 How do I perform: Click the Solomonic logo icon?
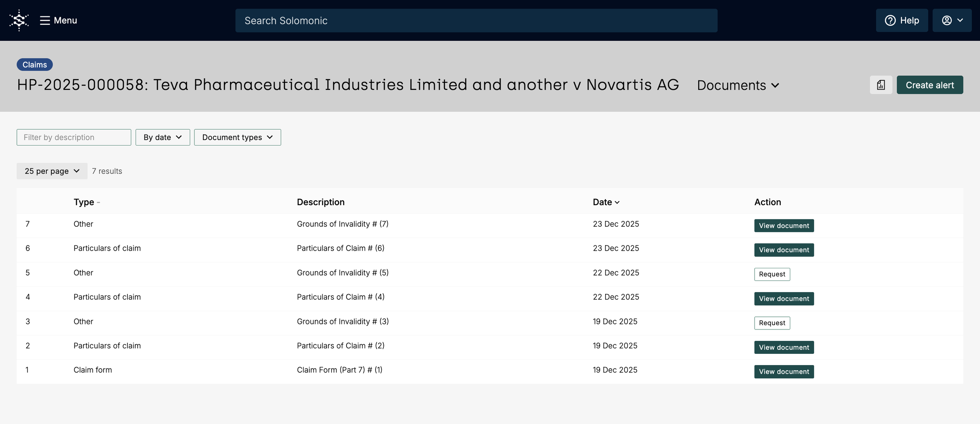coord(19,20)
